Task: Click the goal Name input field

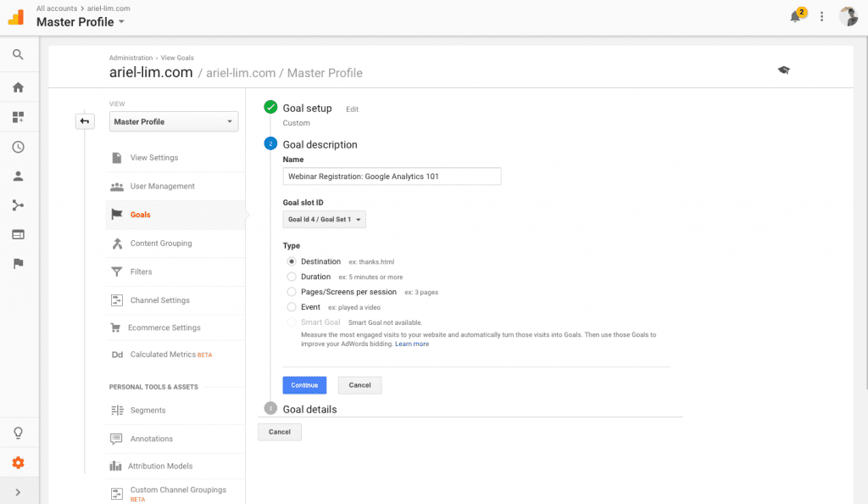Action: point(392,176)
